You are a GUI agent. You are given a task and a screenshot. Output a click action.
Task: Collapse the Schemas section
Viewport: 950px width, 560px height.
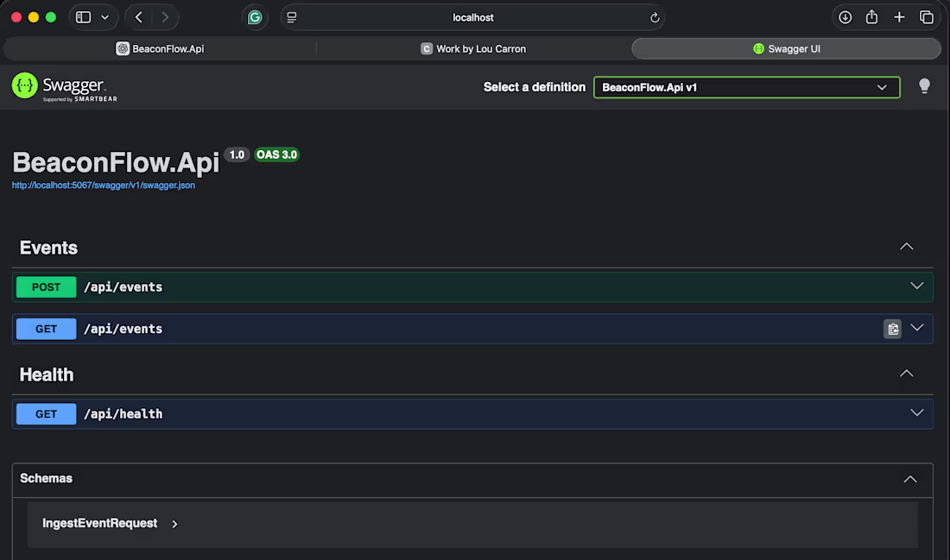(910, 479)
